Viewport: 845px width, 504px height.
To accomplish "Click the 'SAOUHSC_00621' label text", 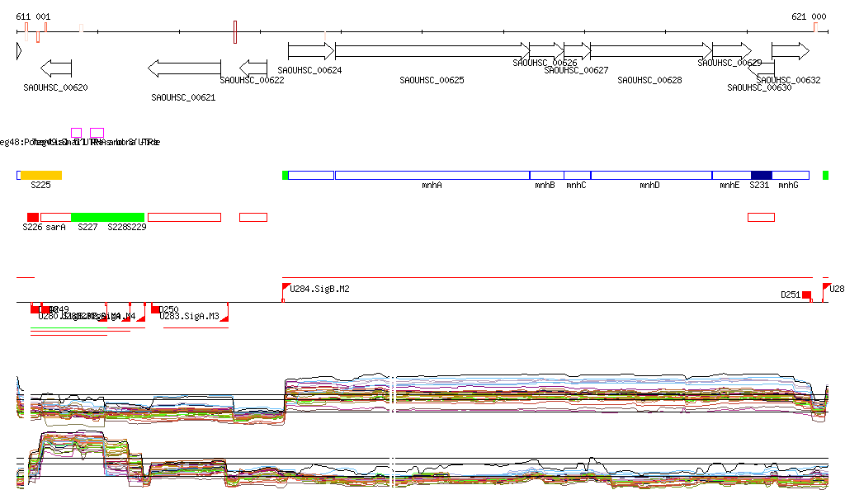I will (183, 97).
